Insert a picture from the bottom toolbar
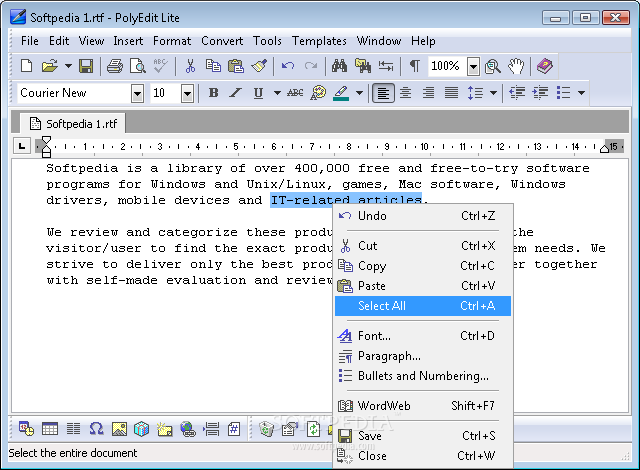Image resolution: width=640 pixels, height=470 pixels. tap(119, 429)
